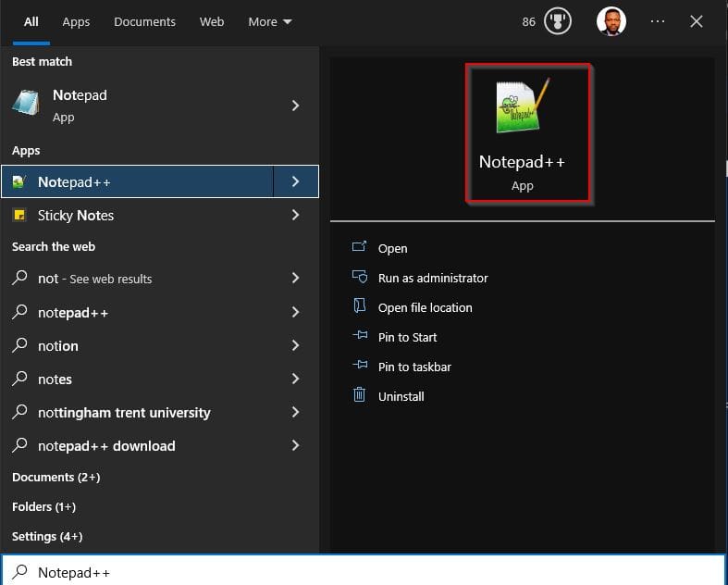The width and height of the screenshot is (728, 585).
Task: Choose Run as administrator
Action: (x=433, y=278)
